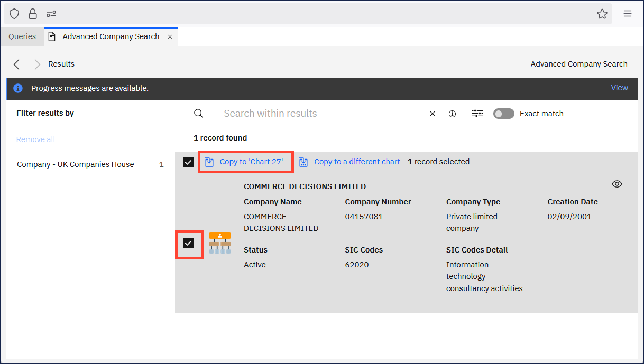The image size is (644, 364).
Task: Click SIC code value 62020
Action: click(357, 265)
